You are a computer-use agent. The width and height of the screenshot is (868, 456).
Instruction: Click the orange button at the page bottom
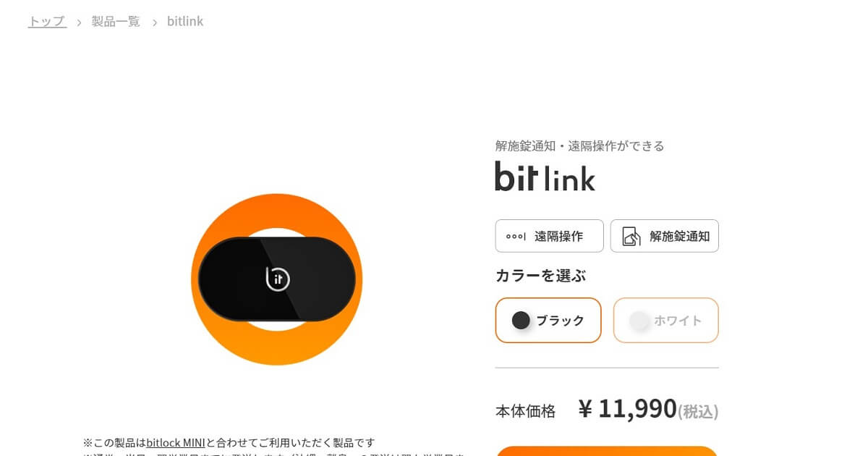coord(607,453)
